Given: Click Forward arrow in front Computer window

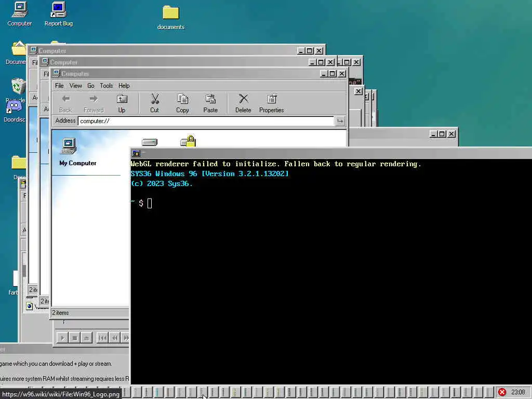Looking at the screenshot, I should [x=94, y=103].
